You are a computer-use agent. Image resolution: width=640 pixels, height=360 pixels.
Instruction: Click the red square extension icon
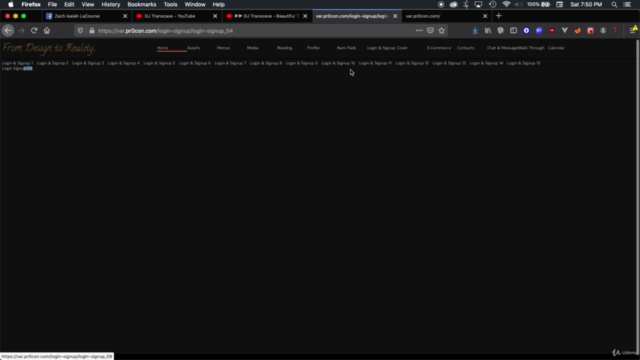[590, 31]
